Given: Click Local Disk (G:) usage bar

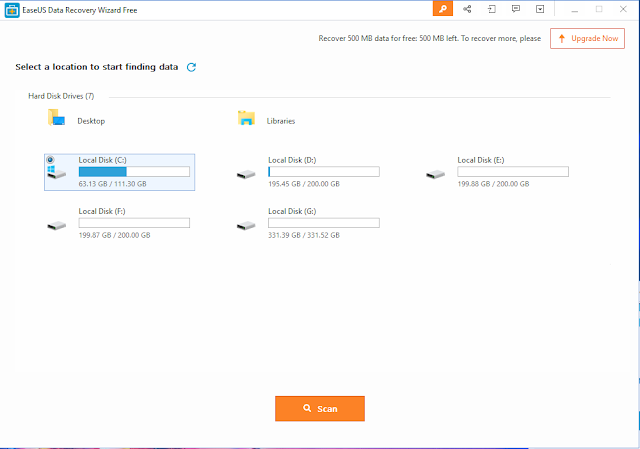Looking at the screenshot, I should [324, 223].
